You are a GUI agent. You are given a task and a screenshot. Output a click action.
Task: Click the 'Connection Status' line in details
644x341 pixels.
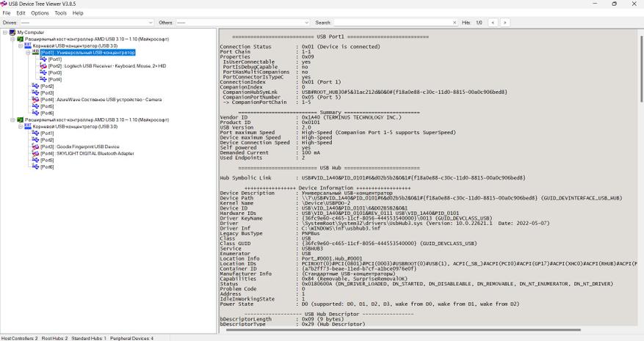click(x=300, y=47)
